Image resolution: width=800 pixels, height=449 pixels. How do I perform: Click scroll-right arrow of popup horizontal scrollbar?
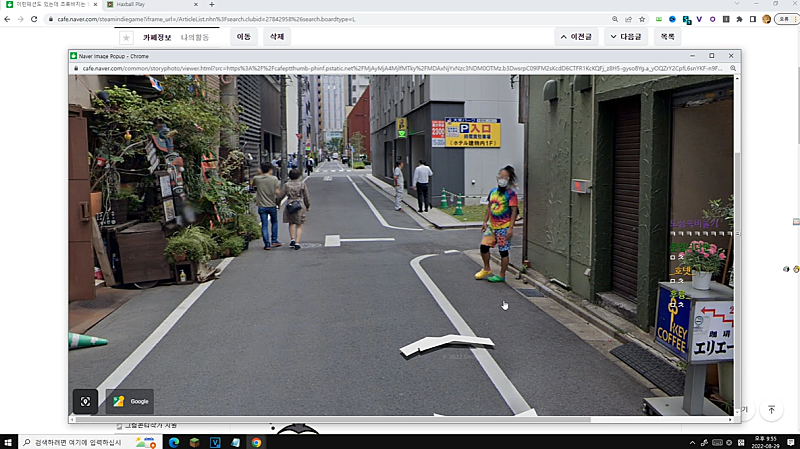tap(731, 420)
